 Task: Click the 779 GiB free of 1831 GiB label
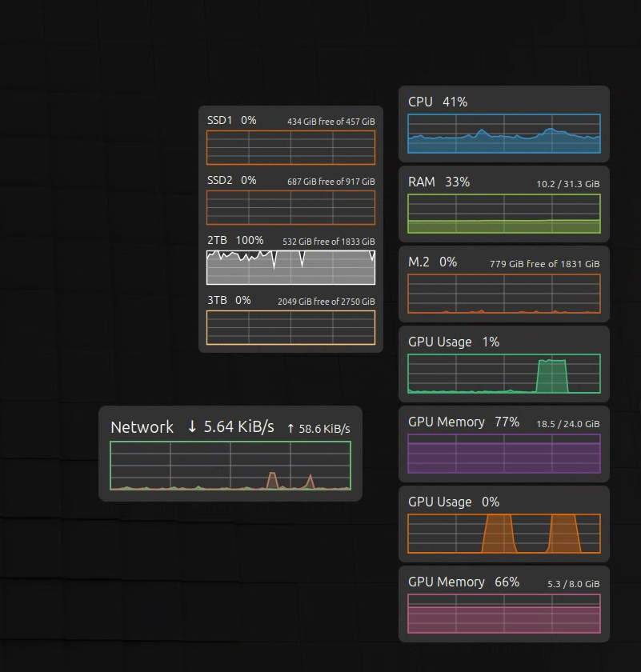pos(544,264)
